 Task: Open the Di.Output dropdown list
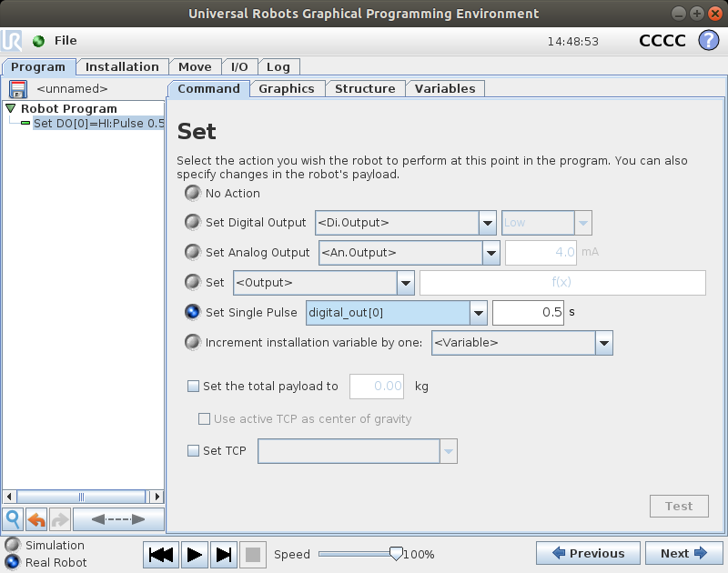pos(488,223)
